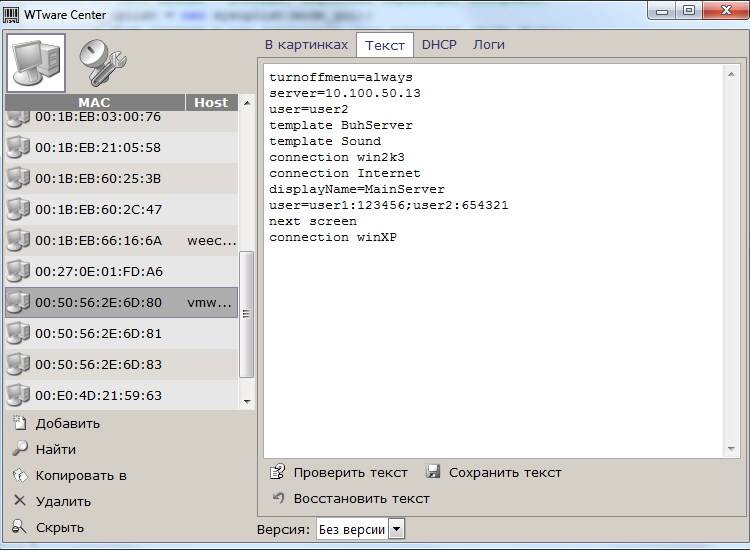Click the line template BuhServer
This screenshot has width=750, height=551.
[341, 125]
